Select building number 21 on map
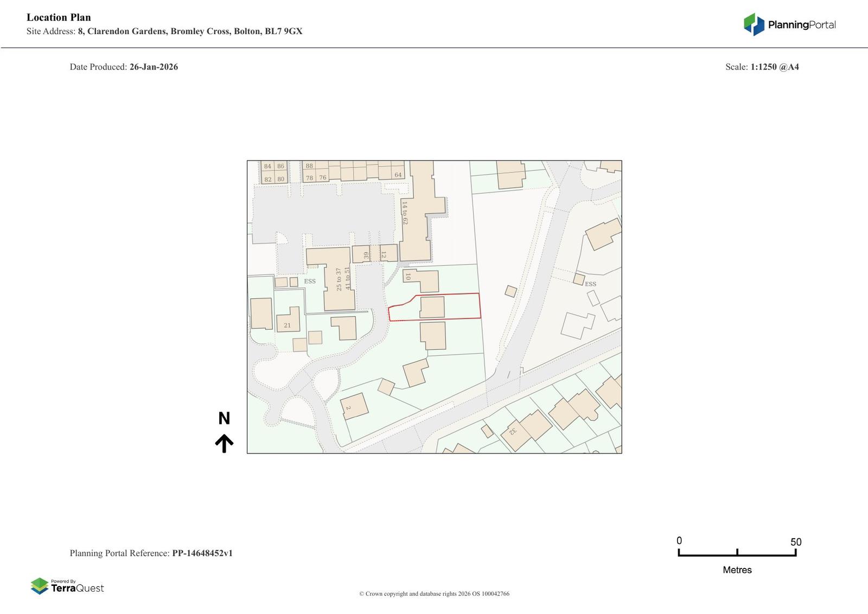This screenshot has width=868, height=614. 288,320
